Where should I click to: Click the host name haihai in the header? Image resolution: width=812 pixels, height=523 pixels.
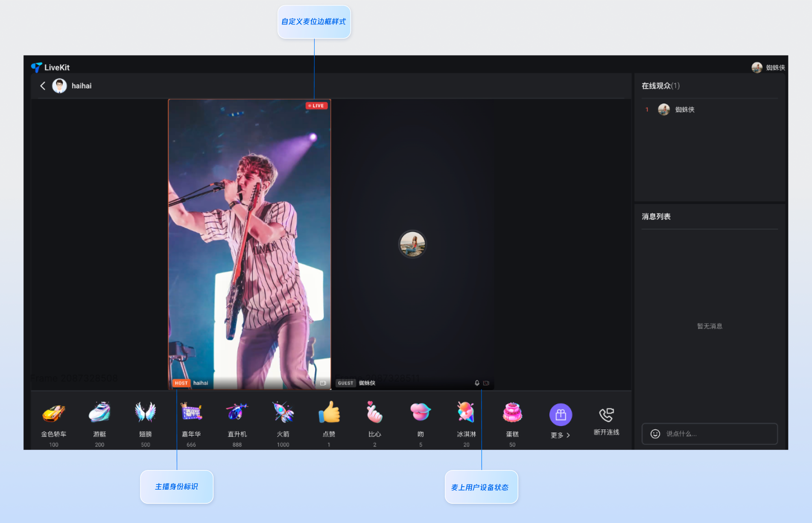point(82,86)
